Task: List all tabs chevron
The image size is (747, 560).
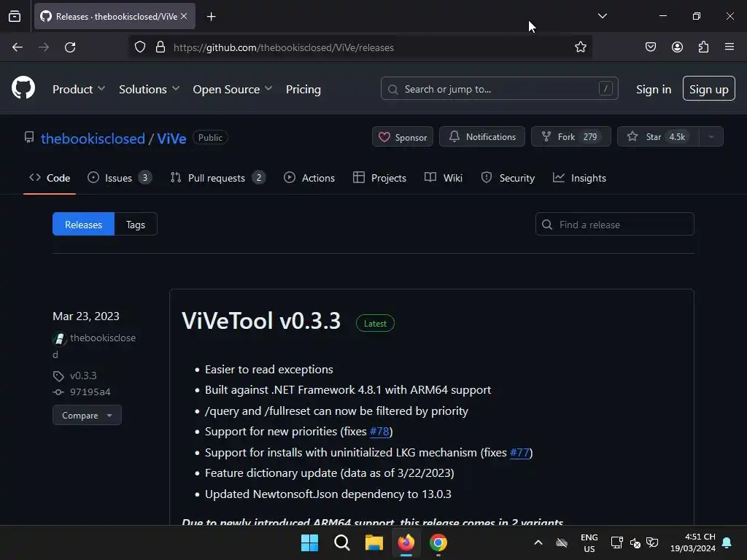Action: 602,16
